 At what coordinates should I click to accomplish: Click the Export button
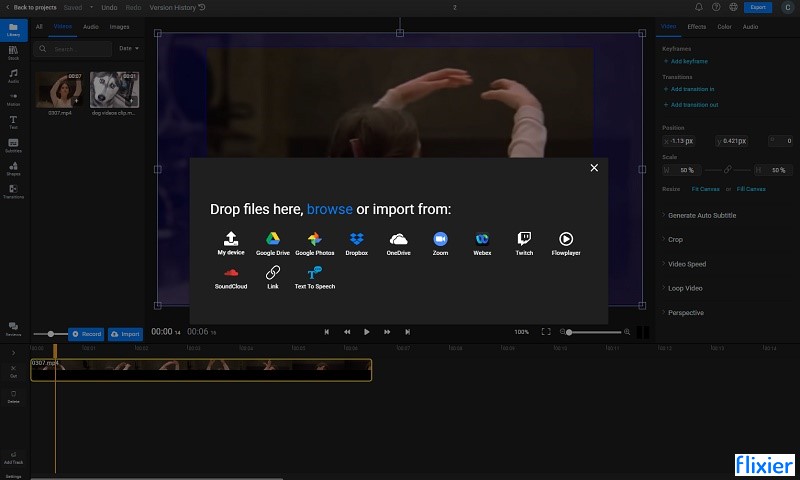pos(758,7)
